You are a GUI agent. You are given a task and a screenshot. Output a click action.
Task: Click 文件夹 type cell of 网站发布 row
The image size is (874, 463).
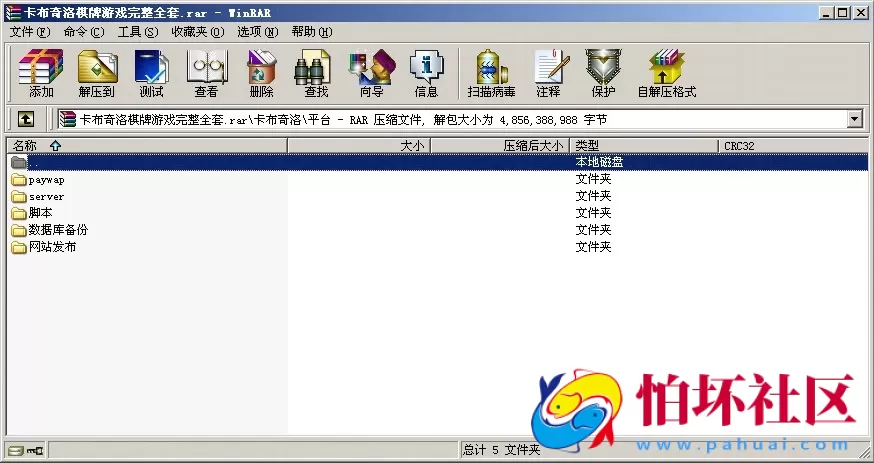pyautogui.click(x=594, y=246)
